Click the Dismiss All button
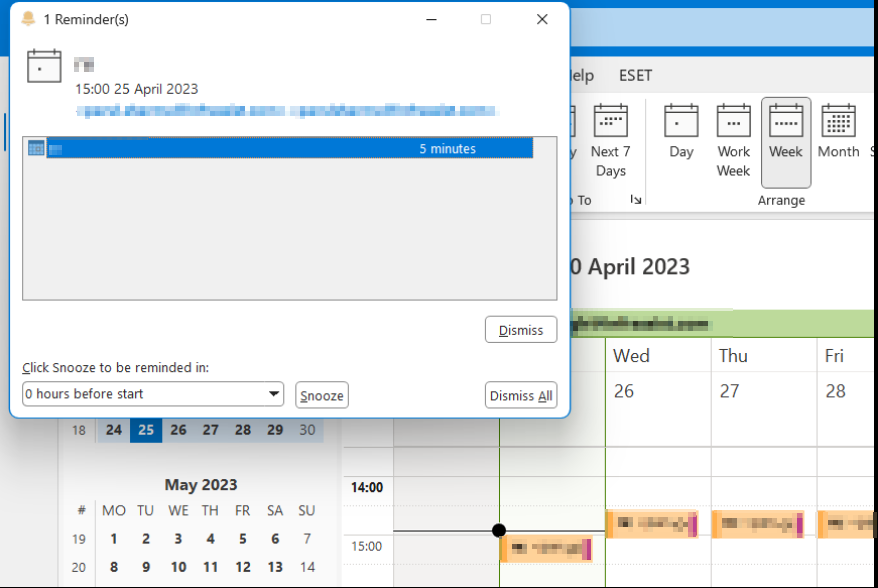Image resolution: width=878 pixels, height=588 pixels. pos(520,394)
